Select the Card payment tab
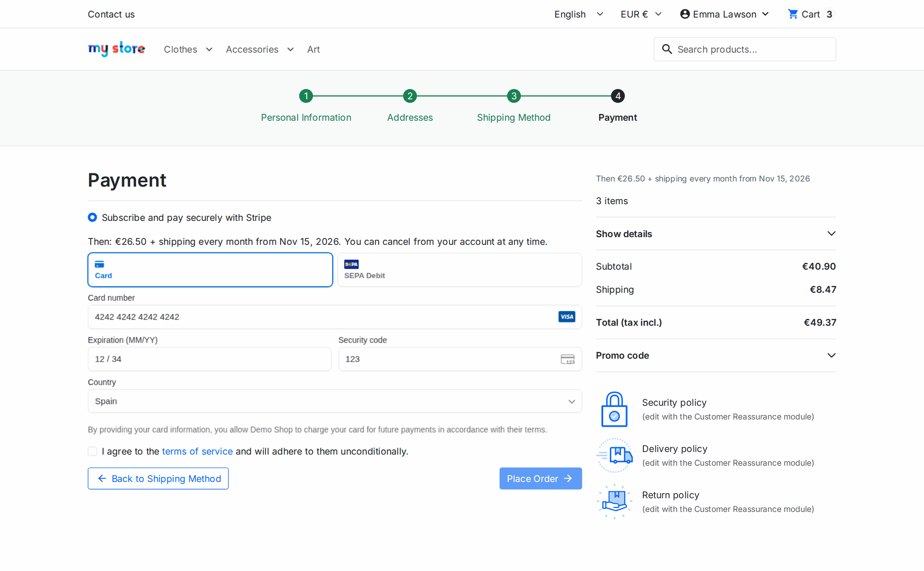This screenshot has height=571, width=924. coord(210,270)
